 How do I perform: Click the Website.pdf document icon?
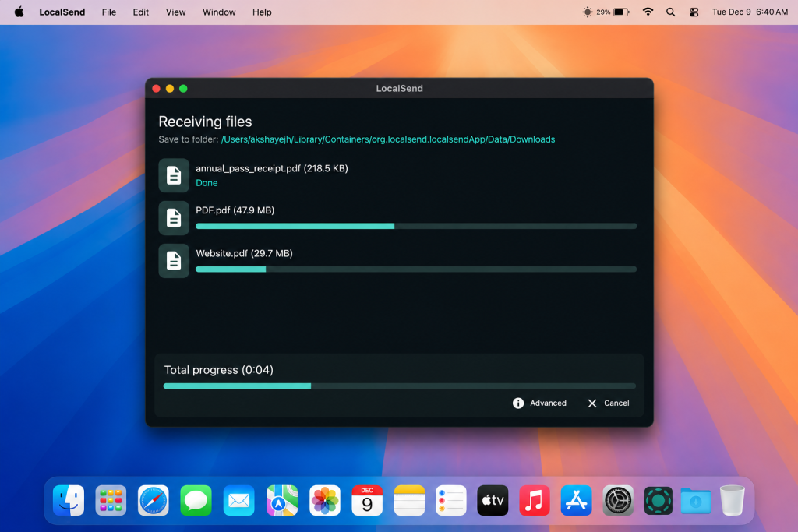point(174,261)
